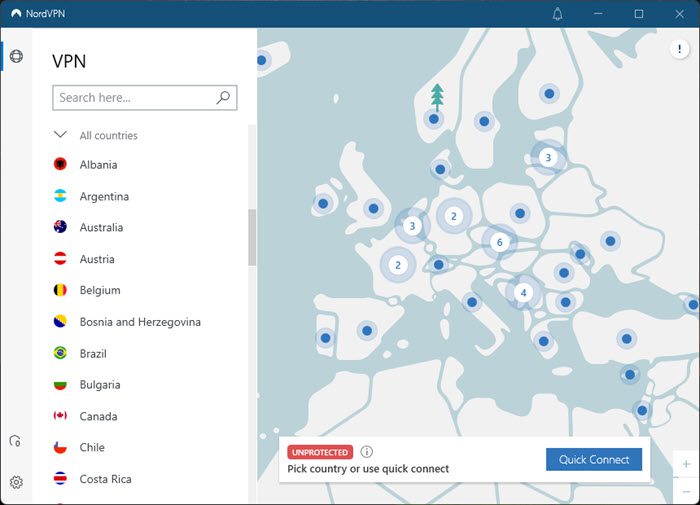The height and width of the screenshot is (505, 700).
Task: Click the Ireland server dot
Action: coord(323,204)
